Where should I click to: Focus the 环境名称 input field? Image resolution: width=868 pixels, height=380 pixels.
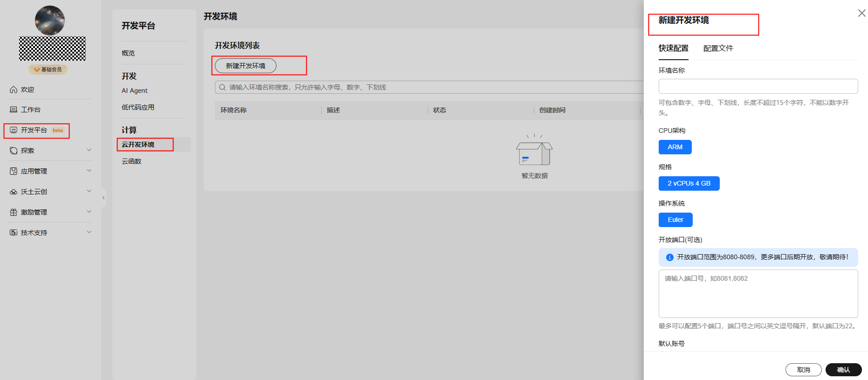point(758,86)
